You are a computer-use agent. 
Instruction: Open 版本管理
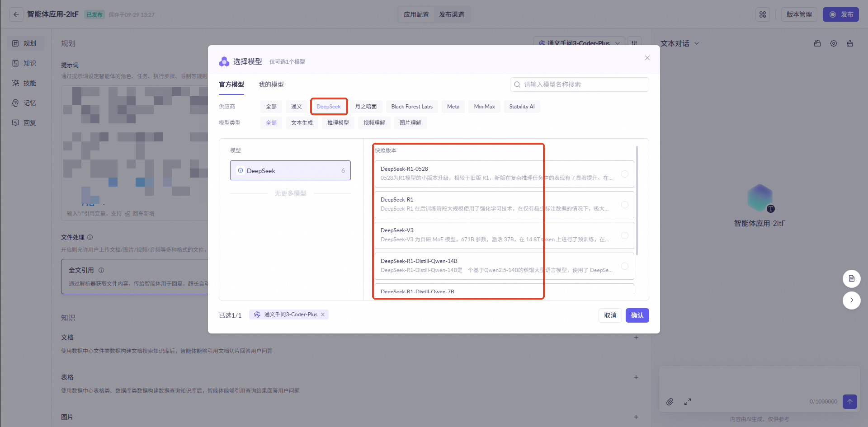pyautogui.click(x=799, y=14)
